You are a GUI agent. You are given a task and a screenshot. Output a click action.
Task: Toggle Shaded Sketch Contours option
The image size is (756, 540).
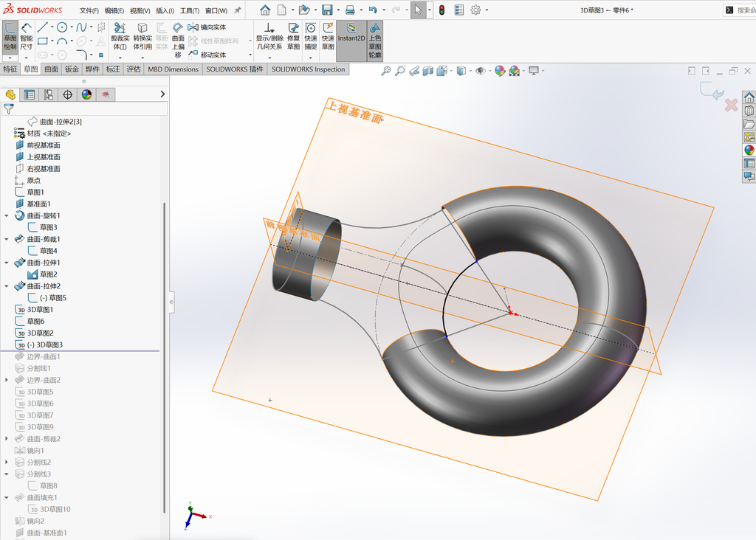tap(375, 41)
